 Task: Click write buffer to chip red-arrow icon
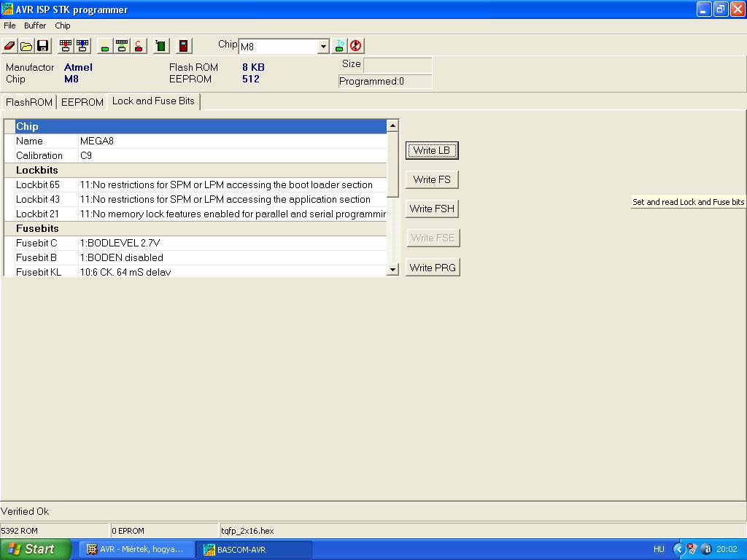pos(66,46)
